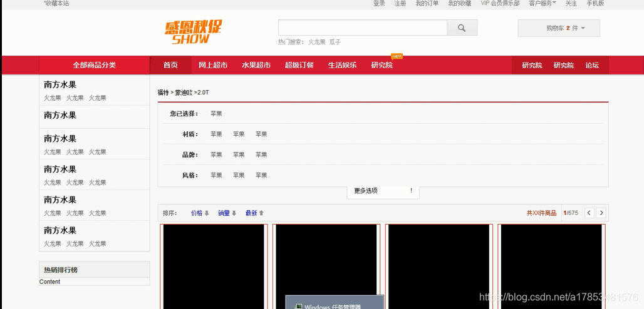The image size is (644, 309).
Task: Open 研究院 tab with NEW badge
Action: [x=382, y=65]
